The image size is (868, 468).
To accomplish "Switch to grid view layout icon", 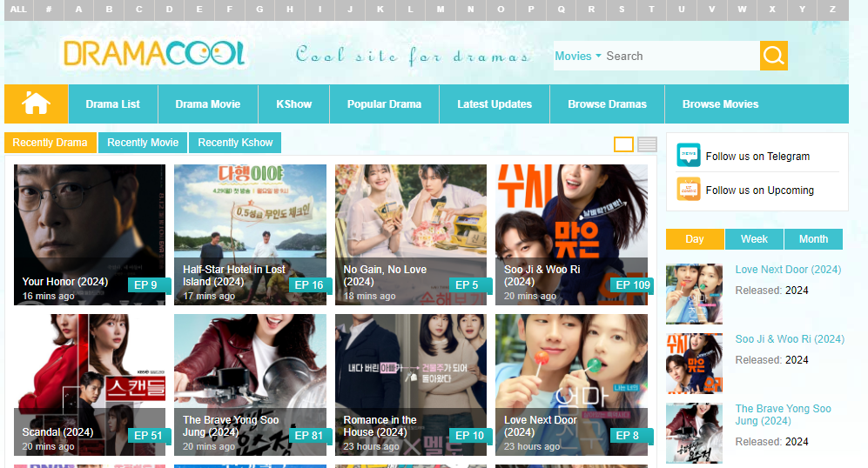I will (x=623, y=144).
